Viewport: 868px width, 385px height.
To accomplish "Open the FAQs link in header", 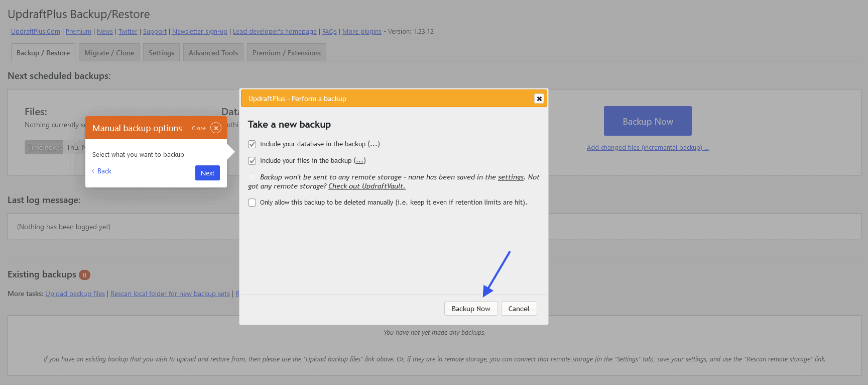I will 329,31.
